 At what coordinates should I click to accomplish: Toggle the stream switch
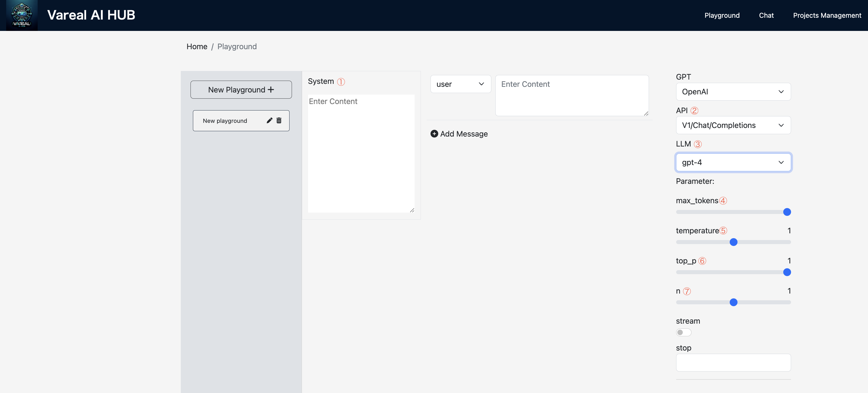[683, 332]
